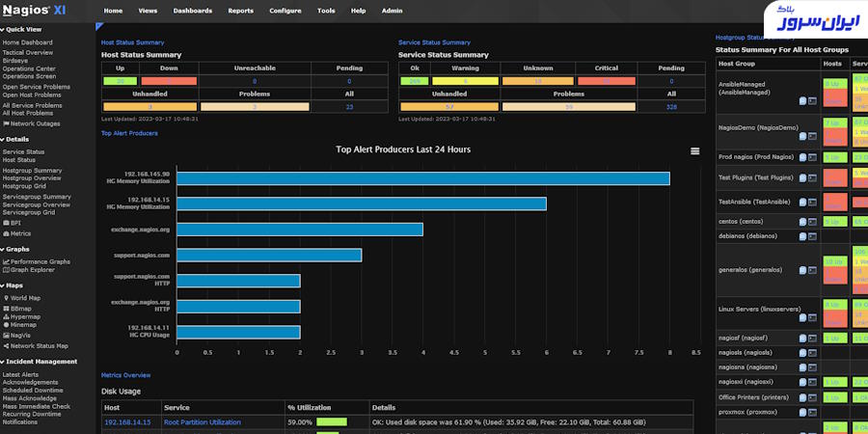Click the Performance Graphs chart icon
The image size is (868, 434).
tap(6, 261)
